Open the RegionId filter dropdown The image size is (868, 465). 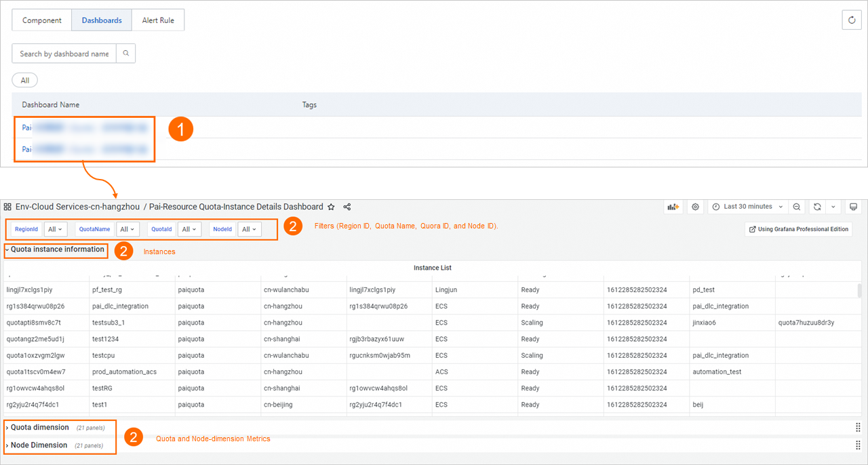pyautogui.click(x=56, y=229)
